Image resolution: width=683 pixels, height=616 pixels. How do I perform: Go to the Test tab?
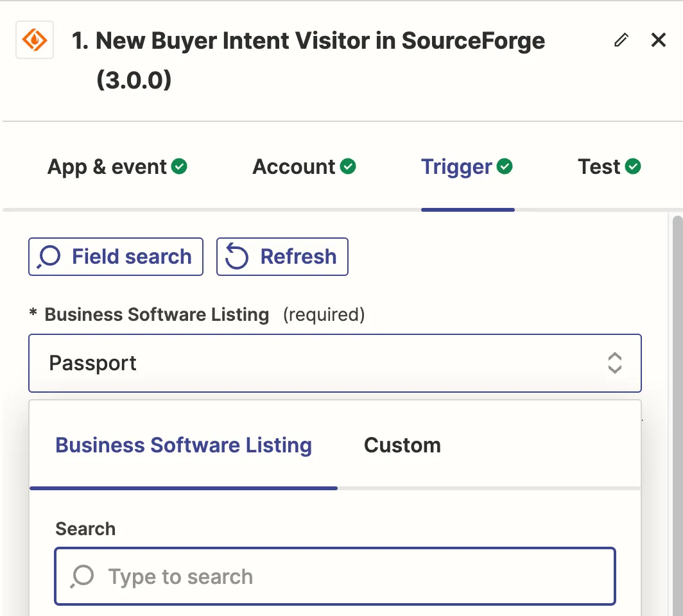click(609, 167)
